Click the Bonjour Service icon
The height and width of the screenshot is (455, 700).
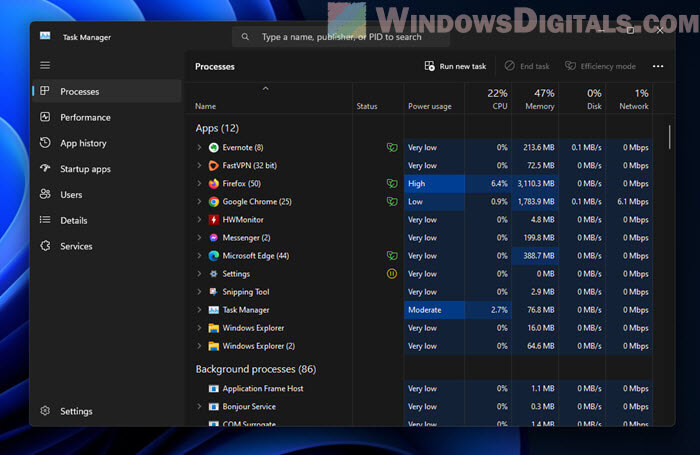pyautogui.click(x=214, y=407)
